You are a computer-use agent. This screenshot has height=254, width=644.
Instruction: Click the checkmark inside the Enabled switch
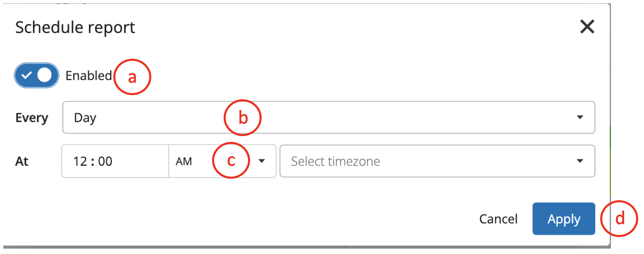(27, 75)
